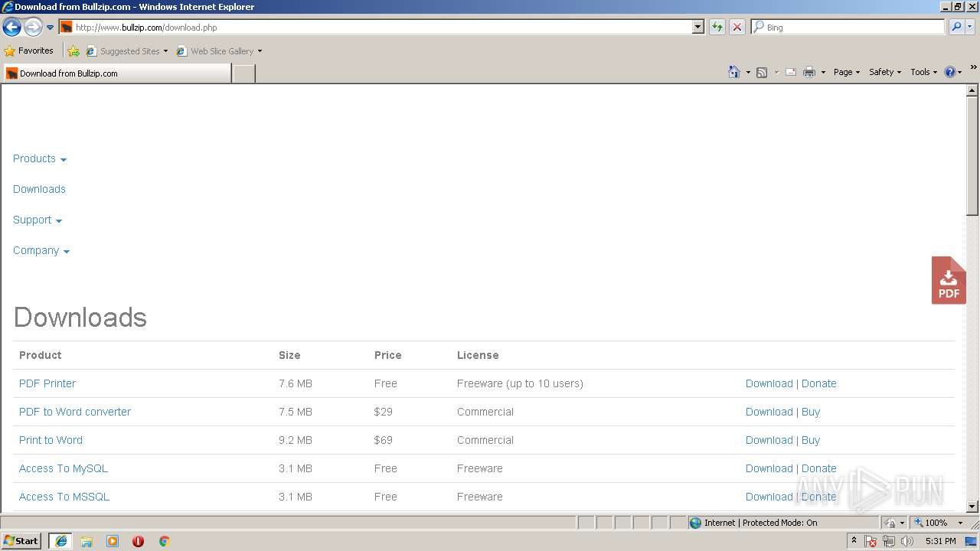Click Download for Access To MySQL

click(769, 468)
